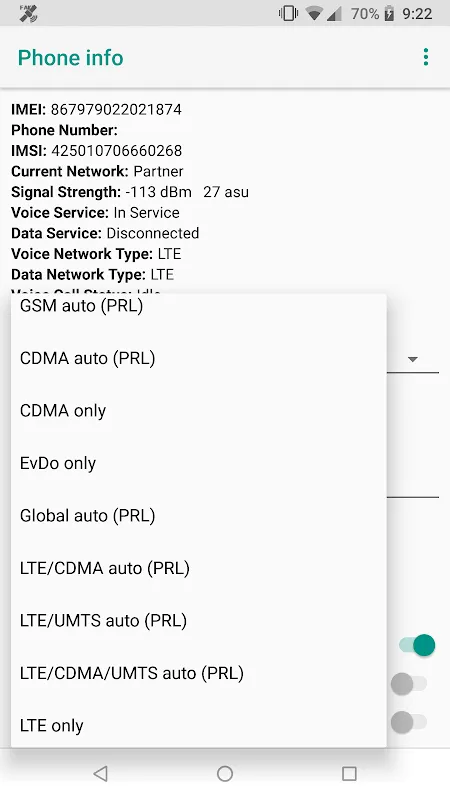Enable the middle gray toggle switch
Viewport: 450px width, 800px height.
click(409, 684)
